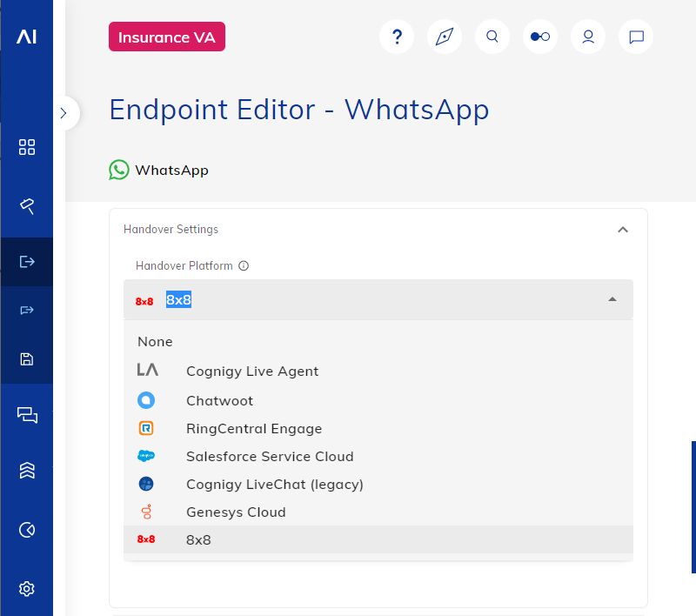The width and height of the screenshot is (696, 616).
Task: Open the analytics gauge icon
Action: click(27, 530)
